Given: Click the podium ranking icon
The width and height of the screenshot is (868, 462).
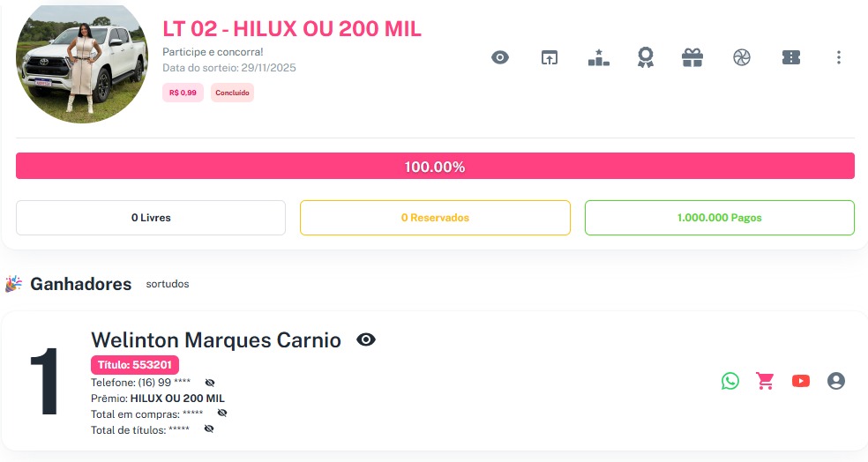Looking at the screenshot, I should 599,58.
